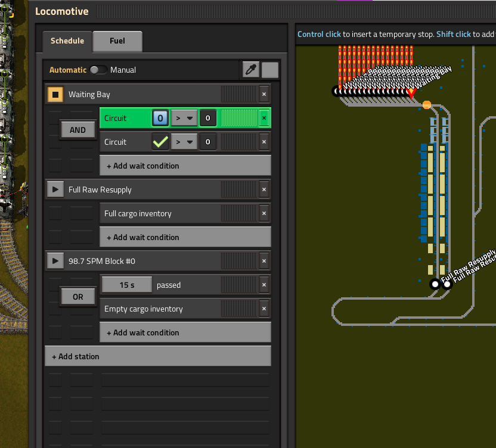Click the orange stop icon beside Waiting Bay
The width and height of the screenshot is (496, 448).
pyautogui.click(x=55, y=94)
